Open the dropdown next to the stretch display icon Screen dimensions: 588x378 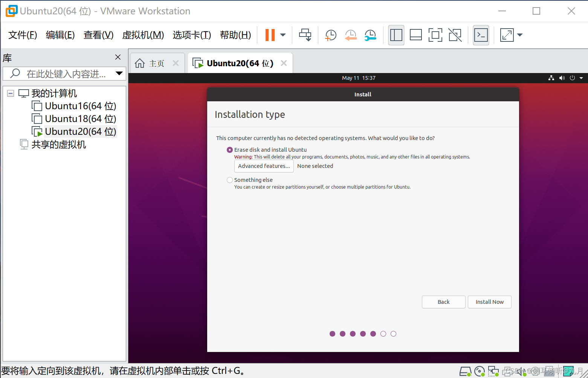520,35
